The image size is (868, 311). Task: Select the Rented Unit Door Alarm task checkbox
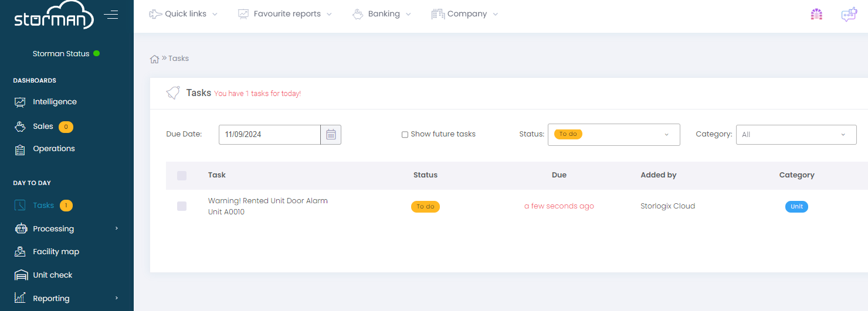[182, 206]
